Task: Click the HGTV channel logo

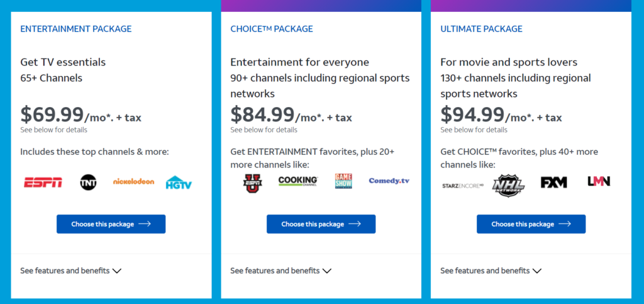Action: pyautogui.click(x=179, y=183)
